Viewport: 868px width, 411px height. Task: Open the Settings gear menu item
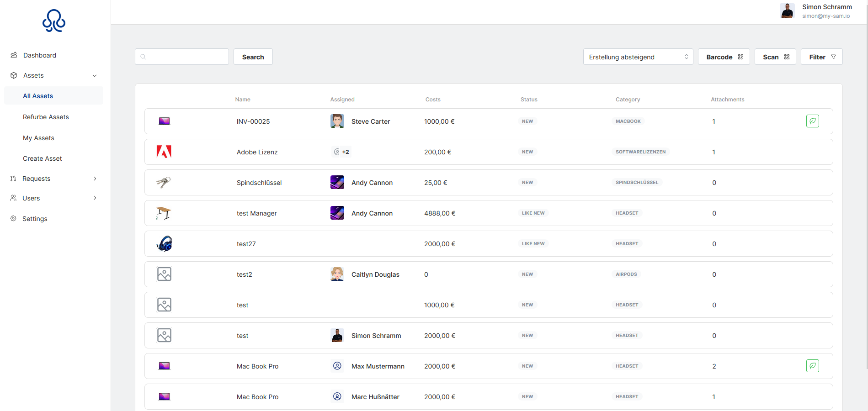pos(35,219)
